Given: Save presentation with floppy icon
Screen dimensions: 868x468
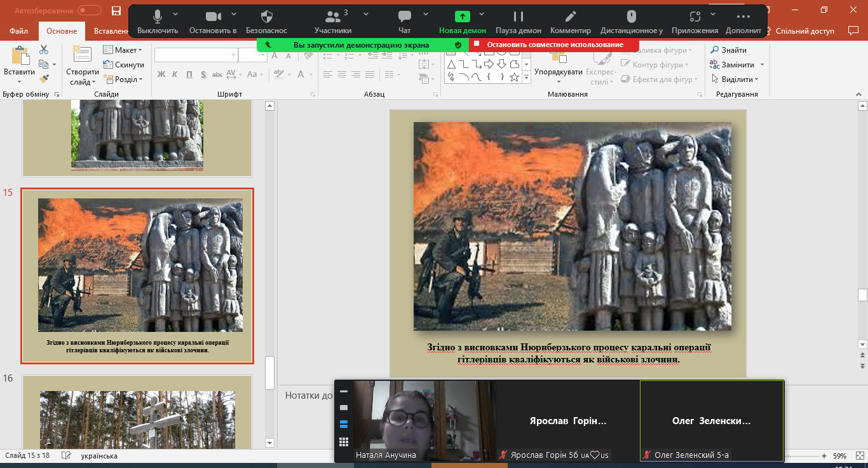Looking at the screenshot, I should (x=116, y=10).
